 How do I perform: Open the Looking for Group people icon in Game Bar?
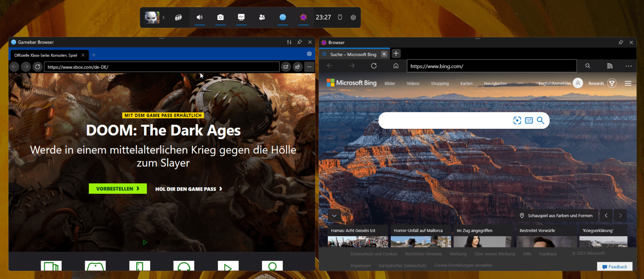pyautogui.click(x=262, y=17)
